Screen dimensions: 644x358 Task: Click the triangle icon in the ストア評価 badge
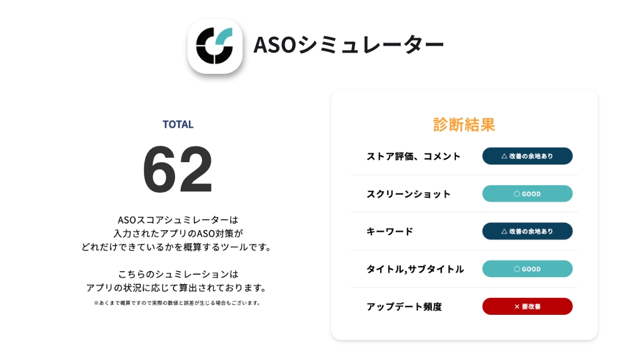[x=504, y=156]
